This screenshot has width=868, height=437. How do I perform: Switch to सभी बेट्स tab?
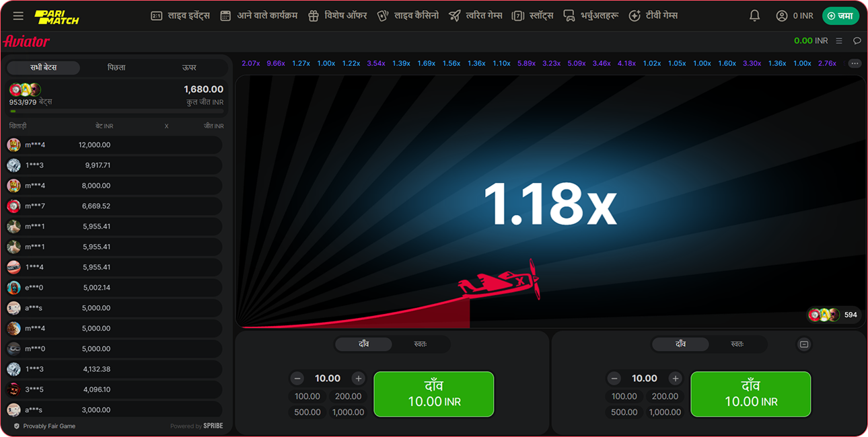[44, 68]
